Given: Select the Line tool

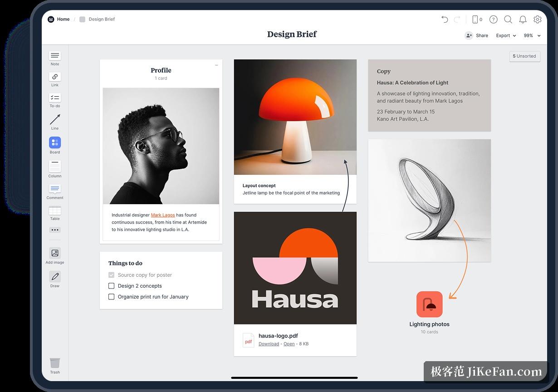Looking at the screenshot, I should coord(55,122).
